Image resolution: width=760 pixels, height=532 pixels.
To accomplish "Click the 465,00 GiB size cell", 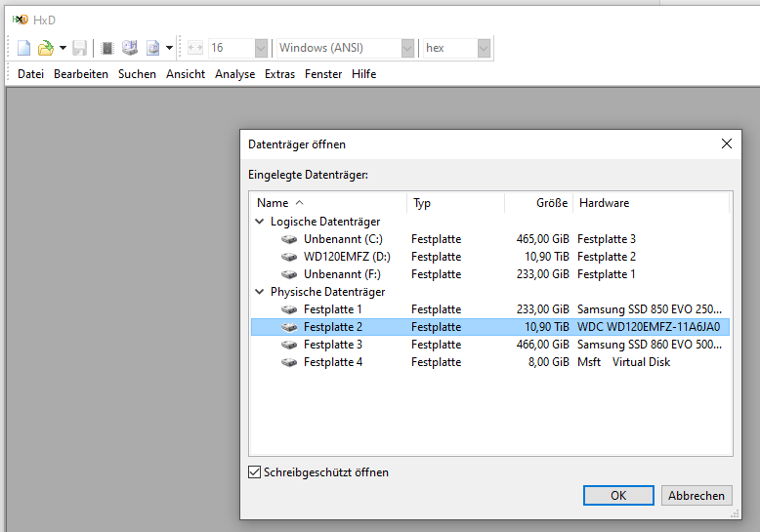I will 542,239.
